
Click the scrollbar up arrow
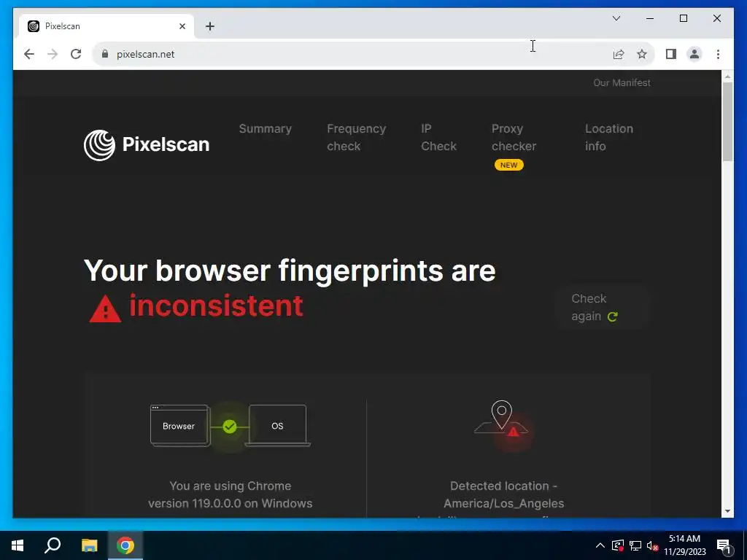pos(727,76)
